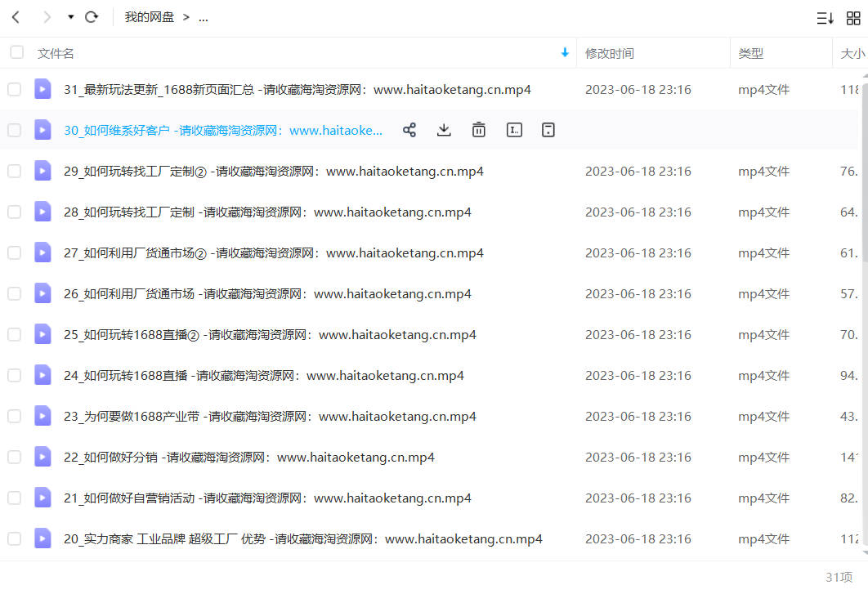Open 我的网盘 root in breadcrumb
Image resolution: width=868 pixels, height=594 pixels.
[150, 17]
